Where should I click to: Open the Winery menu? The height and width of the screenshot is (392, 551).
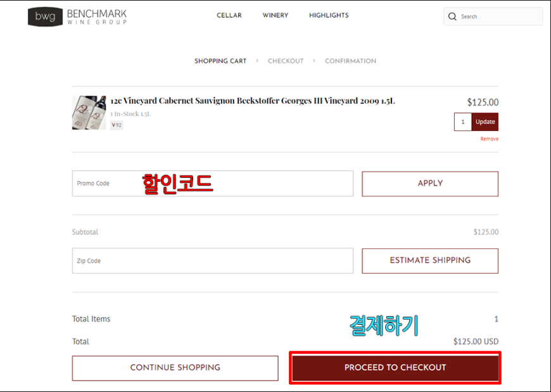[275, 15]
